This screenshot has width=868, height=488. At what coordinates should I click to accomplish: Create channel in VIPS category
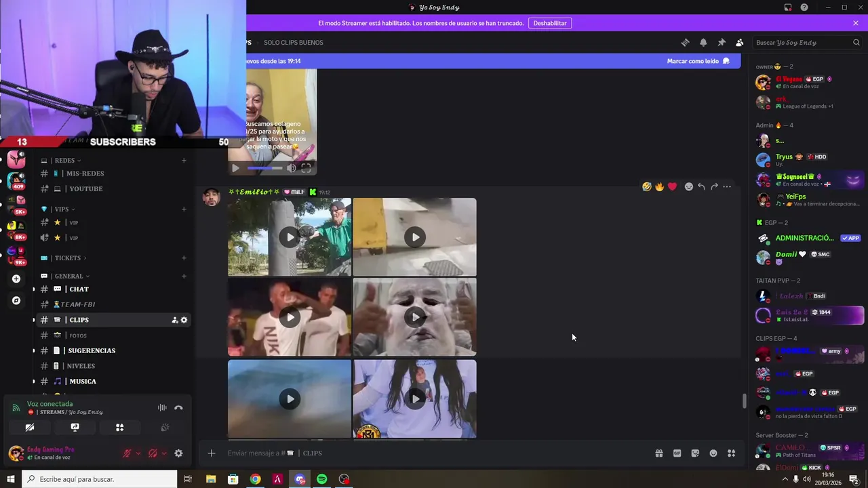tap(184, 209)
